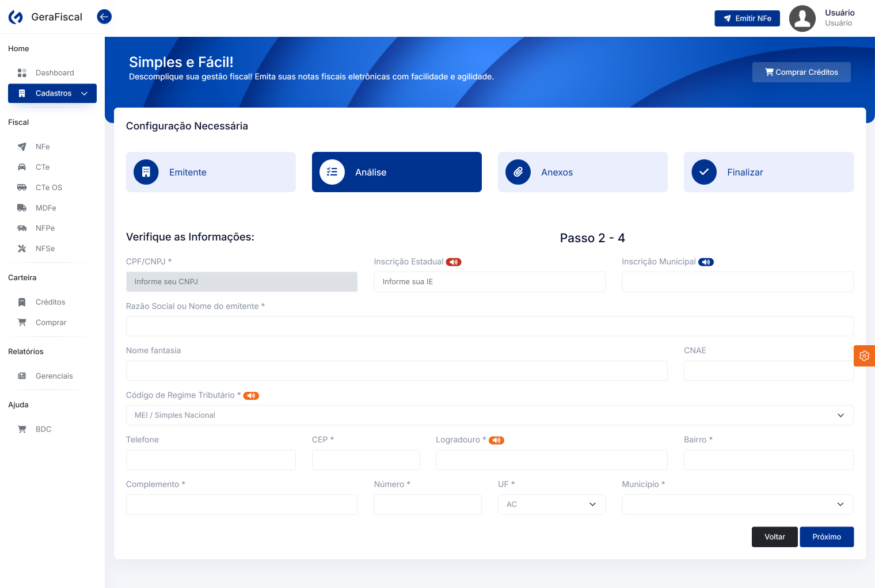Open the user avatar profile picture

tap(802, 18)
